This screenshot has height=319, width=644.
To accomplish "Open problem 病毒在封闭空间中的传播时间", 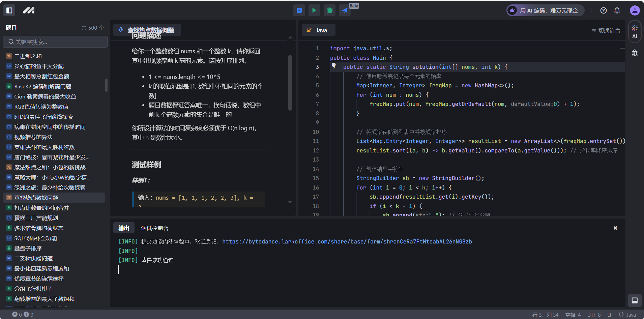I will tap(54, 127).
